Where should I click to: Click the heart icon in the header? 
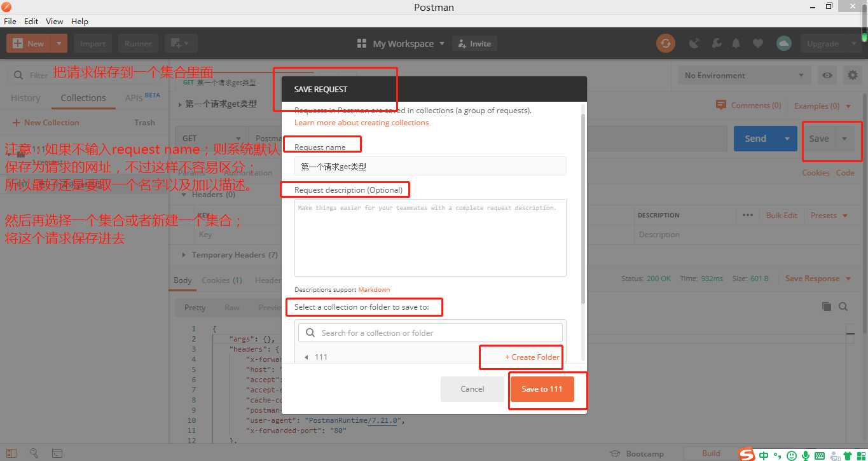point(757,43)
